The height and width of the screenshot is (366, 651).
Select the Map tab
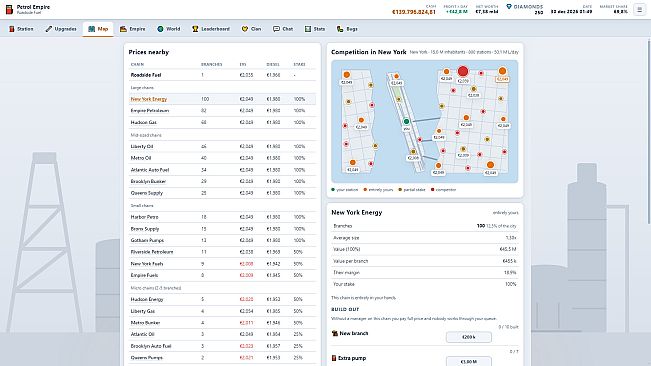point(98,29)
